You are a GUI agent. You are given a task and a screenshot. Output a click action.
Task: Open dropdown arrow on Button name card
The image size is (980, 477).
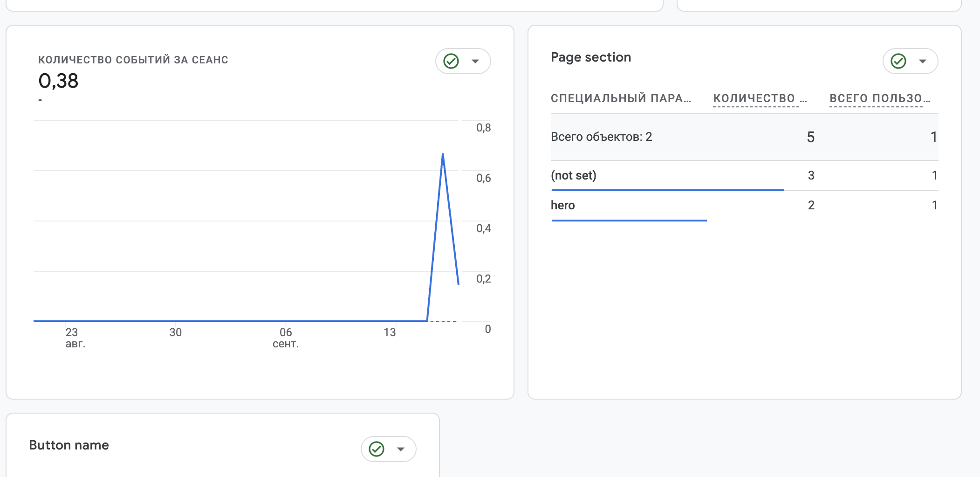401,449
